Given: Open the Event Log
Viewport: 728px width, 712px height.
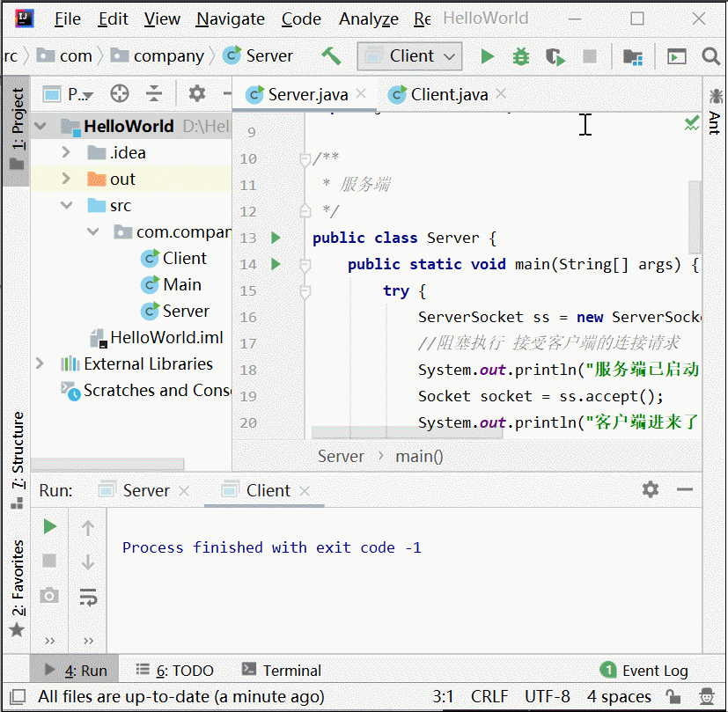Looking at the screenshot, I should pyautogui.click(x=643, y=671).
